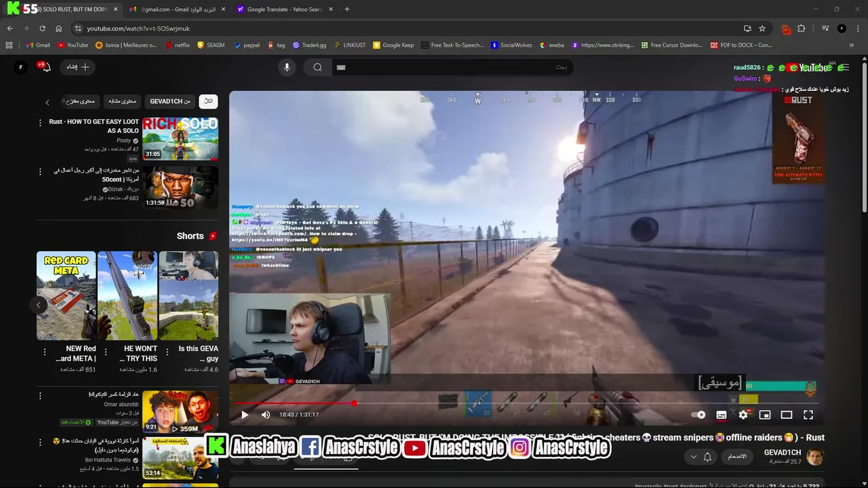Reload the current page
868x488 pixels.
(x=42, y=28)
